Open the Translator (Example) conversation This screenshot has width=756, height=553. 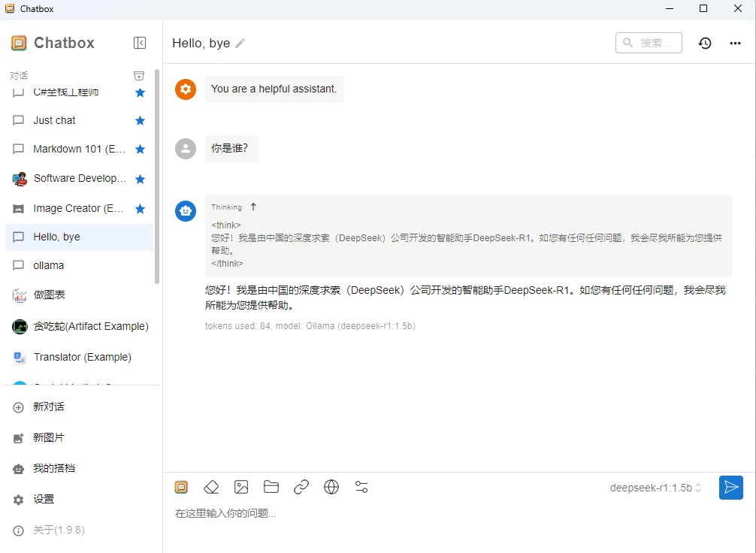[79, 357]
